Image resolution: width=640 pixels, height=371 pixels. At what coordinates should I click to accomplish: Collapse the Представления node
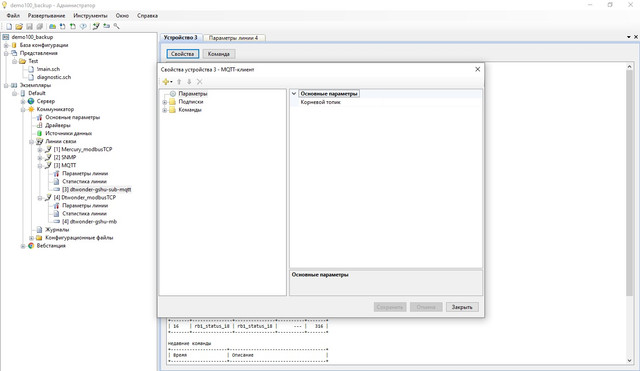6,53
